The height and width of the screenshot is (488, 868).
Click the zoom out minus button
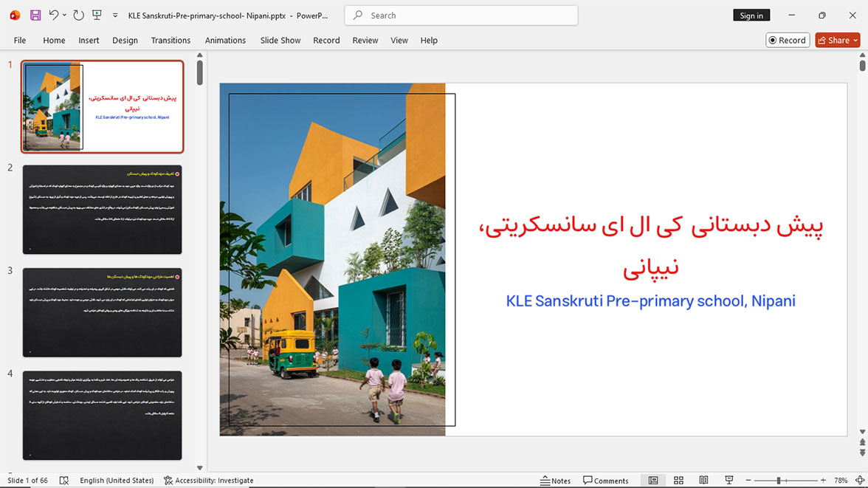point(748,480)
